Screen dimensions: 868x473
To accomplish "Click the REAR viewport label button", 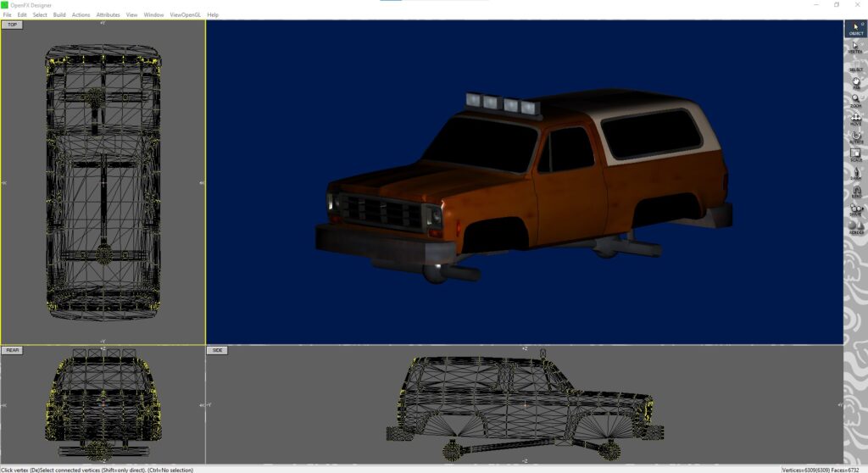I will 13,349.
